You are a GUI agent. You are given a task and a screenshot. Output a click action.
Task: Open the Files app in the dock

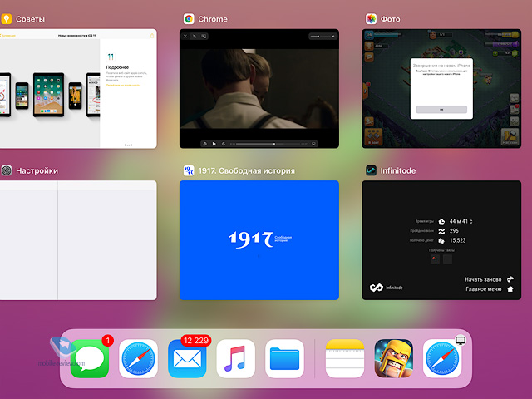284,359
